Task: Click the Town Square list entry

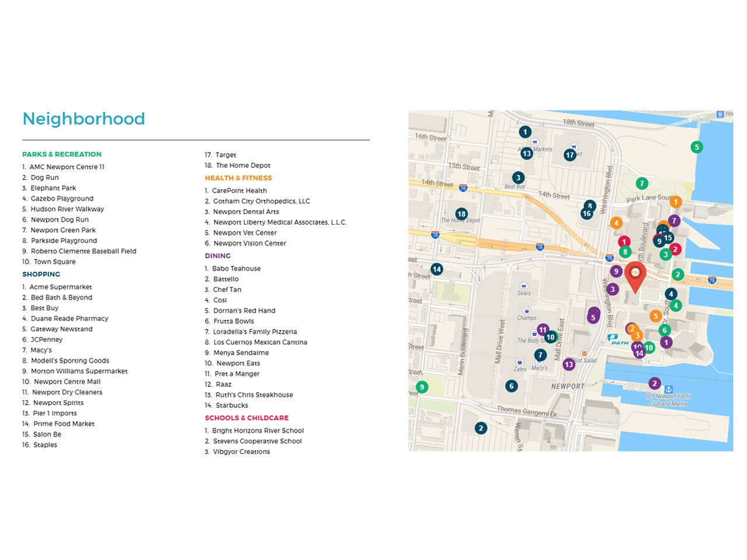Action: 49,262
